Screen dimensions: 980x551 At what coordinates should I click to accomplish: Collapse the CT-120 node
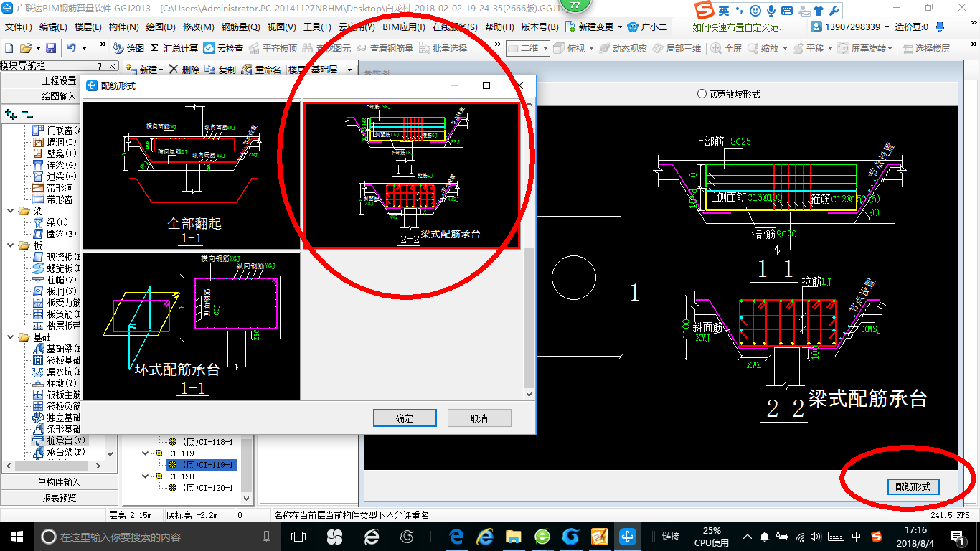click(x=146, y=476)
